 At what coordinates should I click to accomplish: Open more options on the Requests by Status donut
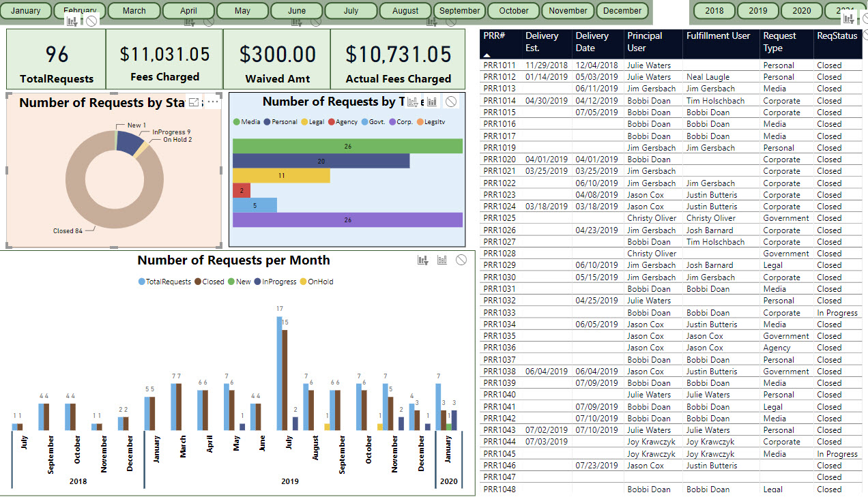tap(213, 102)
